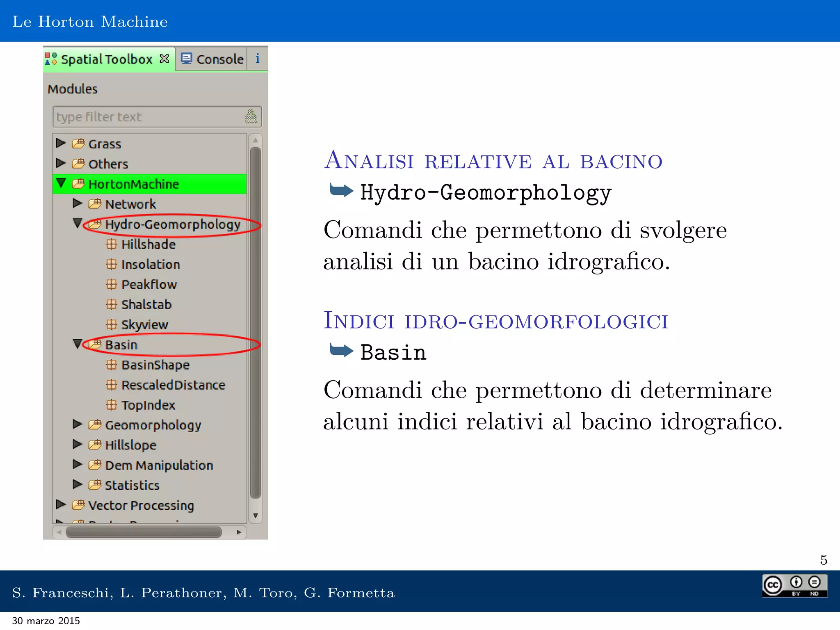Expand the Vector Processing folder arrow
This screenshot has height=630, width=840.
pyautogui.click(x=61, y=504)
